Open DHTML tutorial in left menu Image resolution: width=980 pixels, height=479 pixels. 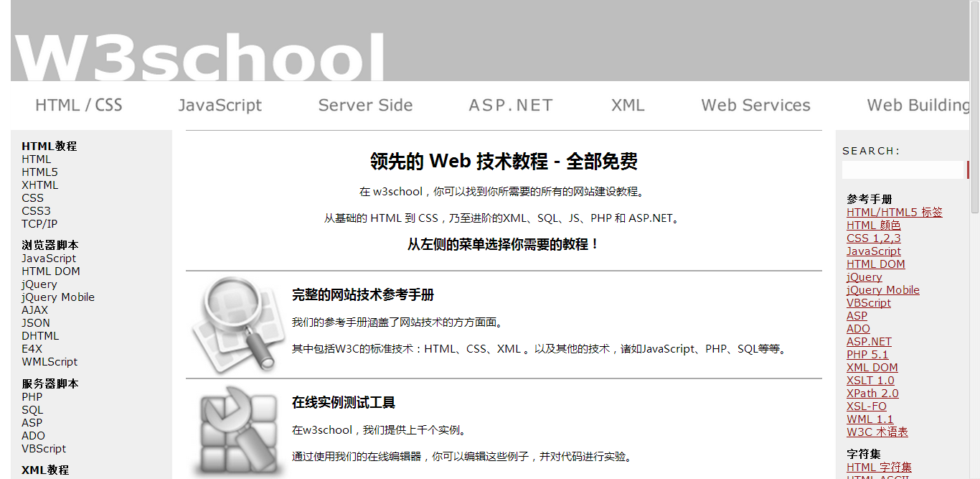pos(40,336)
